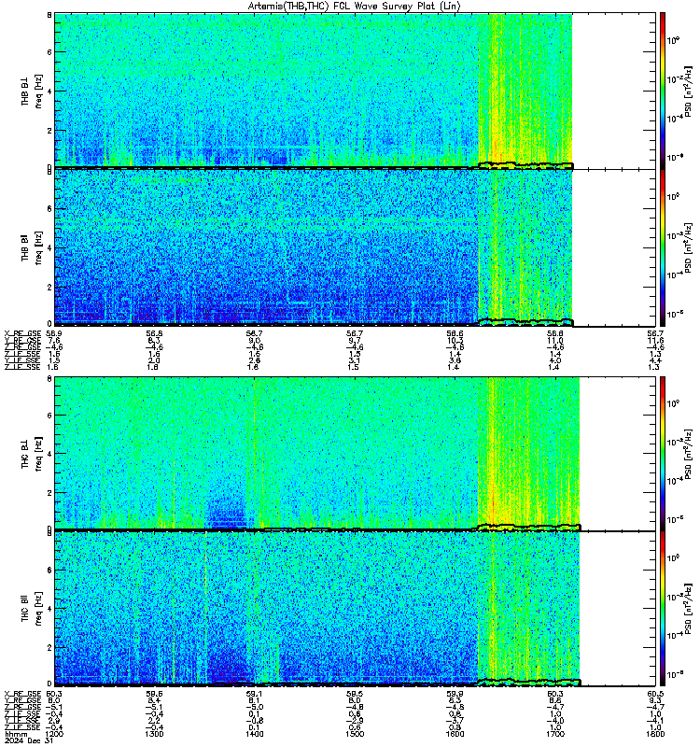Click the PSD color bar beside the THB B⊥ panel
700x747 pixels.
pos(663,91)
